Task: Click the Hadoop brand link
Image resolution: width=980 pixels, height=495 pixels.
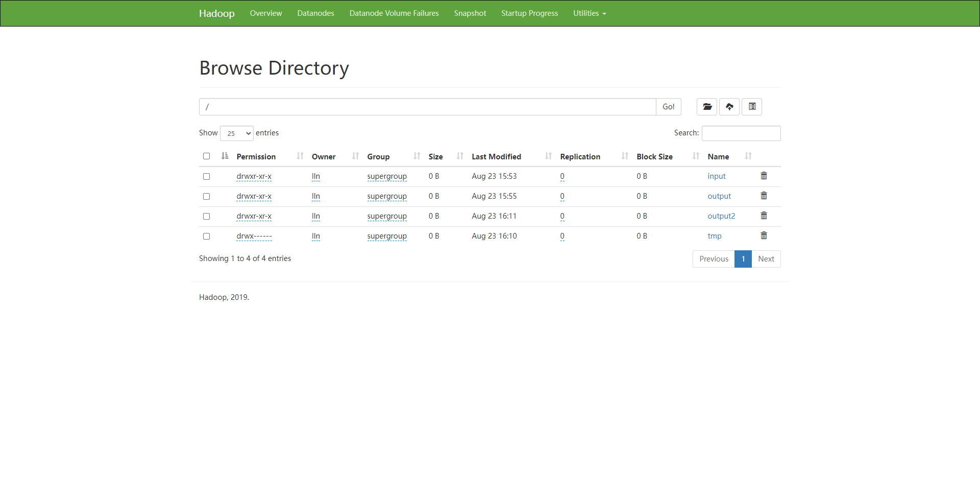Action: click(x=217, y=13)
